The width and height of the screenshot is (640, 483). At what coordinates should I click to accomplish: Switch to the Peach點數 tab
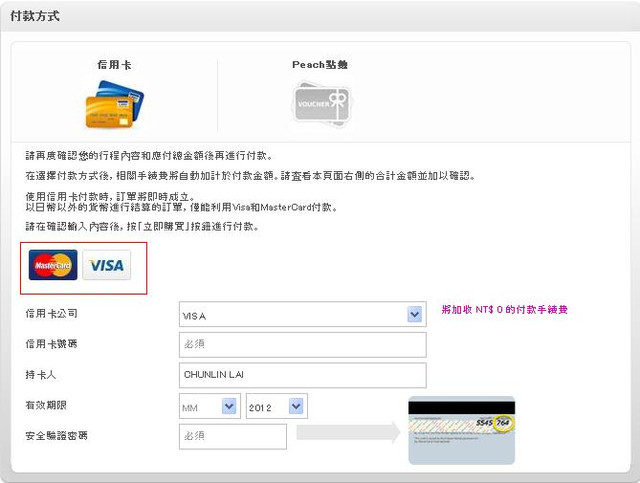click(320, 65)
